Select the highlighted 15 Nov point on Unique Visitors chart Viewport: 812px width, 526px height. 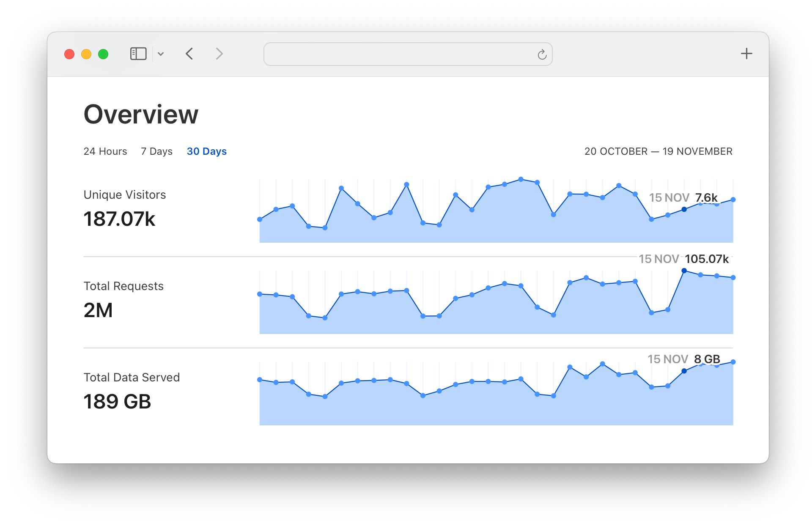pyautogui.click(x=684, y=209)
